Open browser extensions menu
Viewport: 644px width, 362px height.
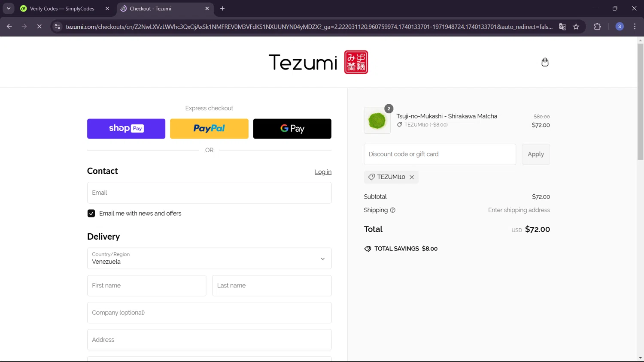(x=597, y=27)
